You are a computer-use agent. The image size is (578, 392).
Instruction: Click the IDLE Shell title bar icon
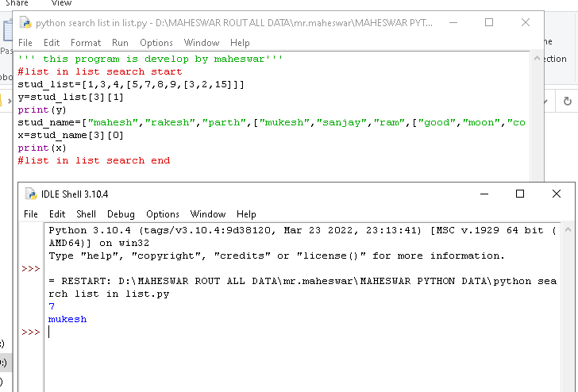pyautogui.click(x=31, y=194)
